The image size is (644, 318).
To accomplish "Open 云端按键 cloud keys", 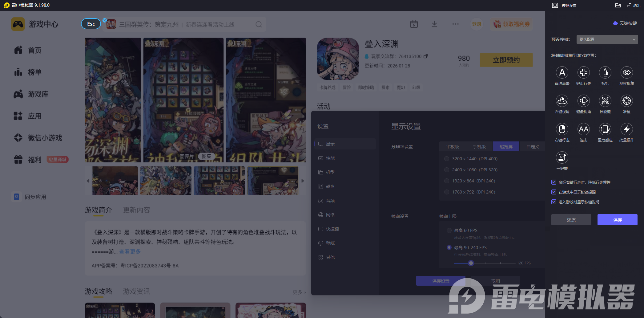I will coord(625,23).
